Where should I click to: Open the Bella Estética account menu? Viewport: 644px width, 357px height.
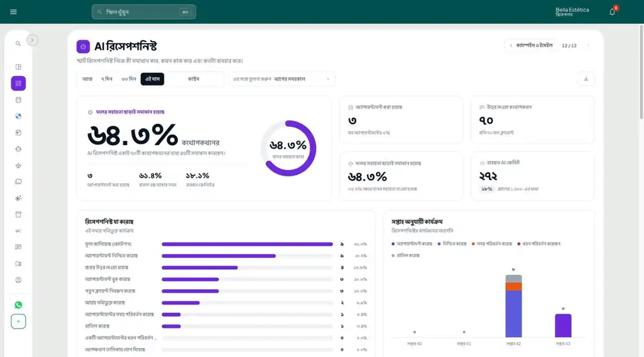pyautogui.click(x=572, y=12)
